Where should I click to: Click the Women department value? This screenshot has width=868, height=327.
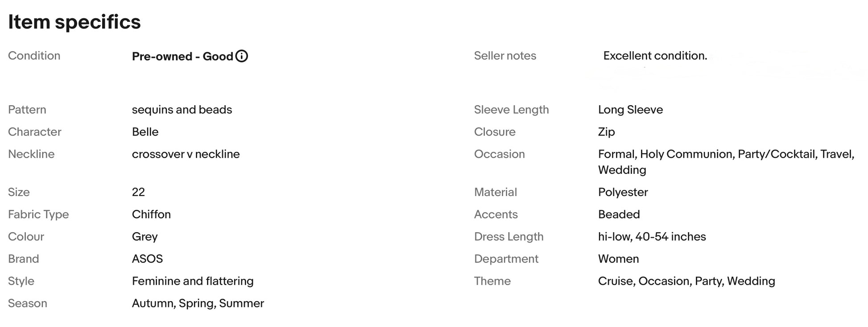618,259
